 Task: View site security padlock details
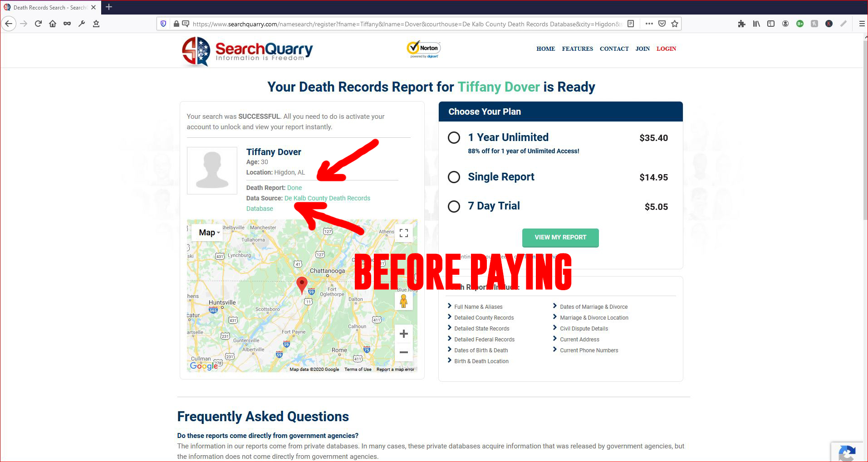(x=176, y=24)
